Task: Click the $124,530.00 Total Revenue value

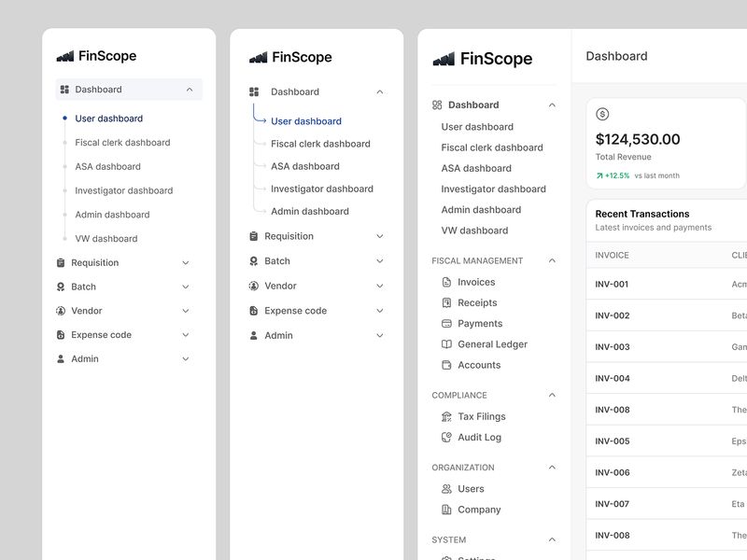Action: [638, 139]
